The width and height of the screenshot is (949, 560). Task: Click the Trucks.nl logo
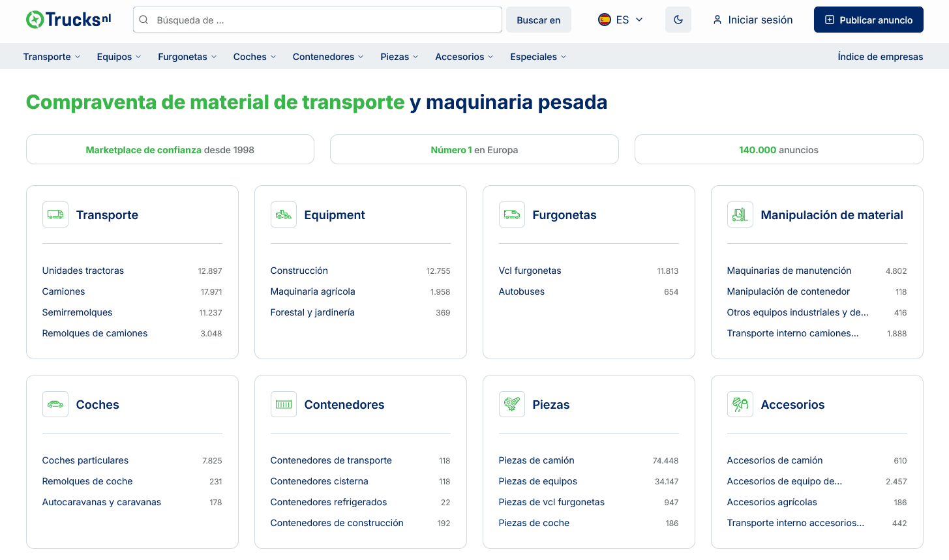(x=68, y=20)
